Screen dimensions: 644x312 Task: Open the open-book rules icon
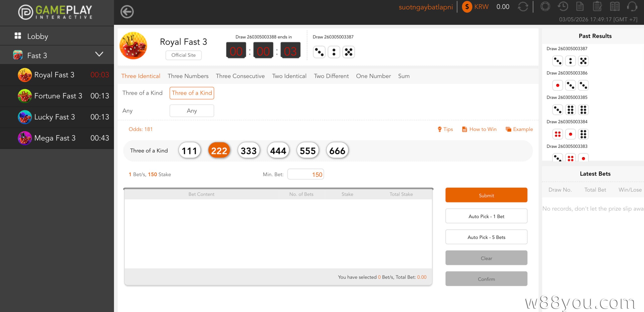pos(615,7)
